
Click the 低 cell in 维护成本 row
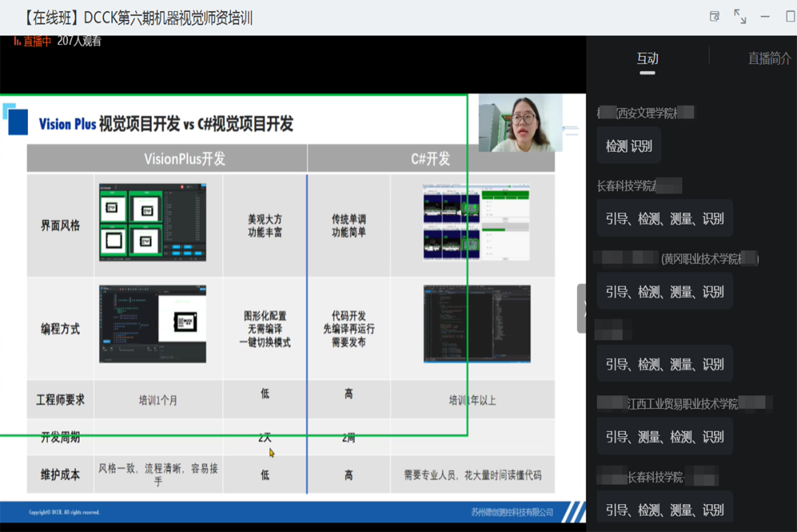tap(265, 475)
